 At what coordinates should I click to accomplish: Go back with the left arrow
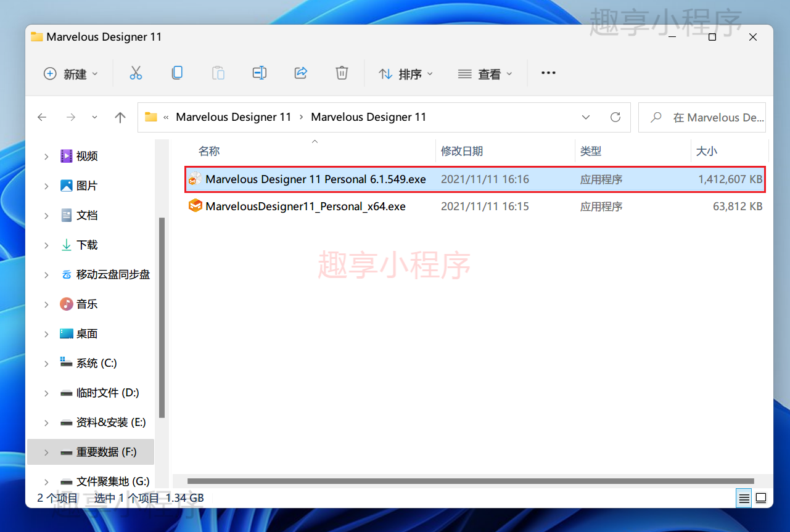42,117
